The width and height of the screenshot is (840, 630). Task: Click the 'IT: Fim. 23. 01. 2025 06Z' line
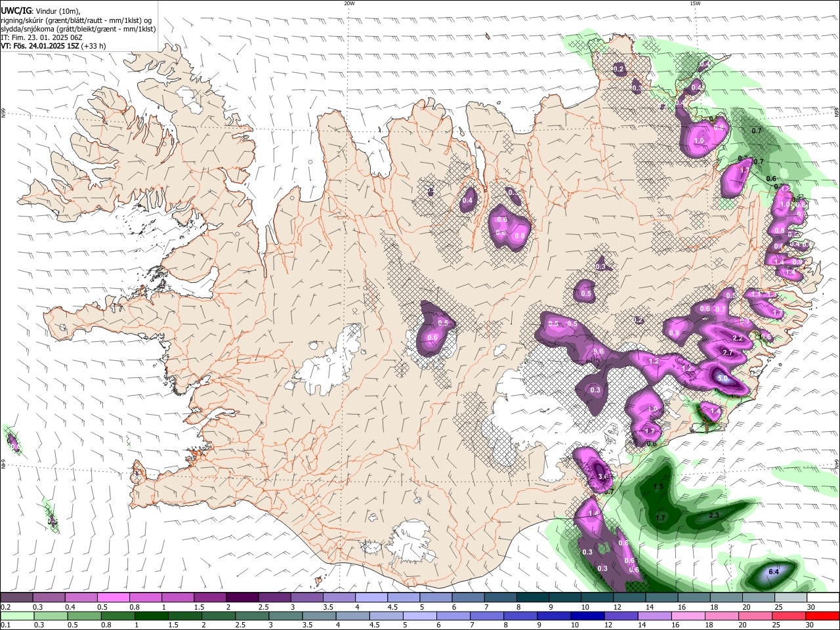(41, 37)
